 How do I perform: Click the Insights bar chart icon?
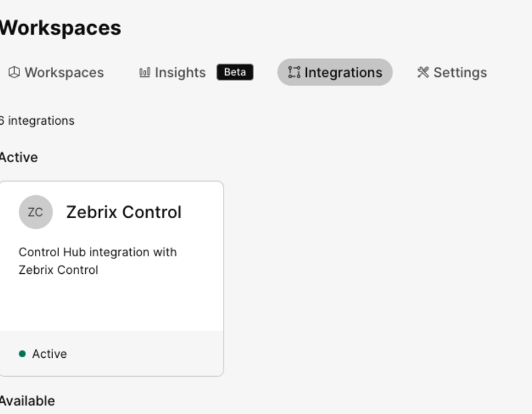[x=145, y=72]
